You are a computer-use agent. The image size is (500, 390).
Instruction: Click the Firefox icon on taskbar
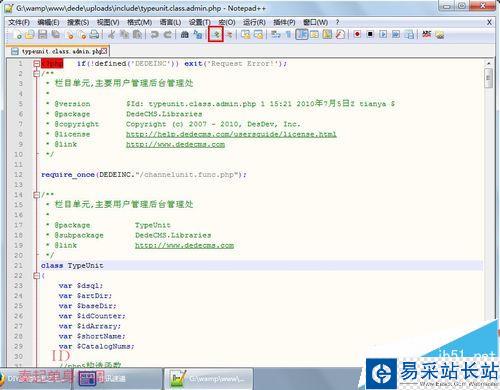pyautogui.click(x=3, y=379)
